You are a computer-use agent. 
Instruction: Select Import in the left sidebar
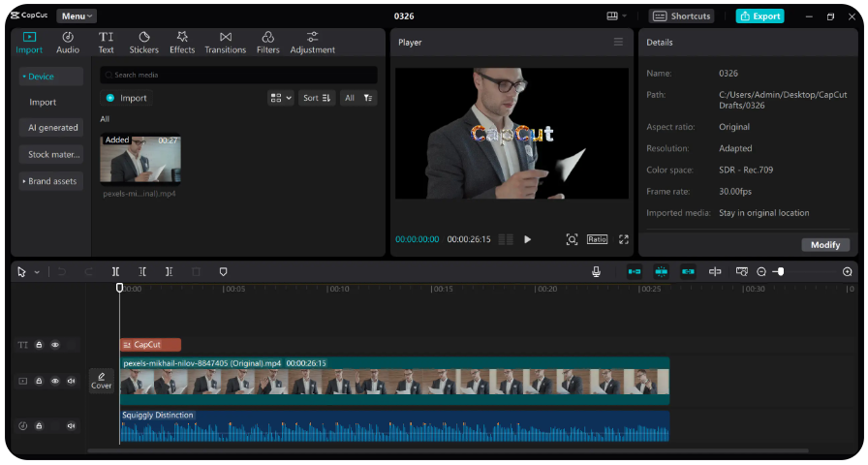click(x=43, y=103)
